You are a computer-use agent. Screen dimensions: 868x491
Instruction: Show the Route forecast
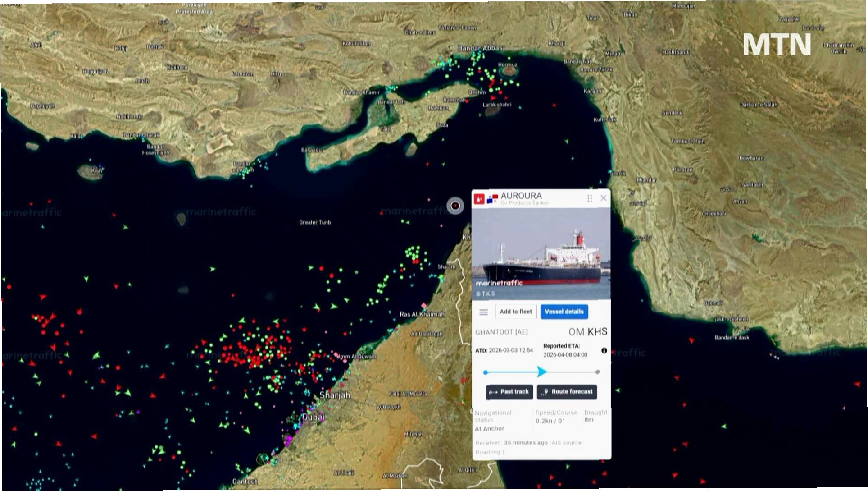[567, 392]
